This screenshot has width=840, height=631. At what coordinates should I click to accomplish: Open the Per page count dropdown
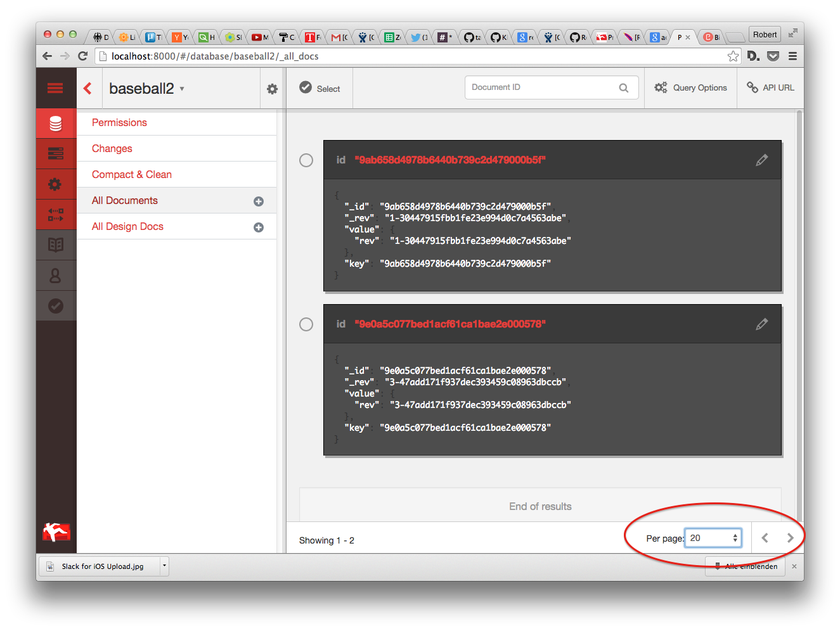[x=713, y=538]
